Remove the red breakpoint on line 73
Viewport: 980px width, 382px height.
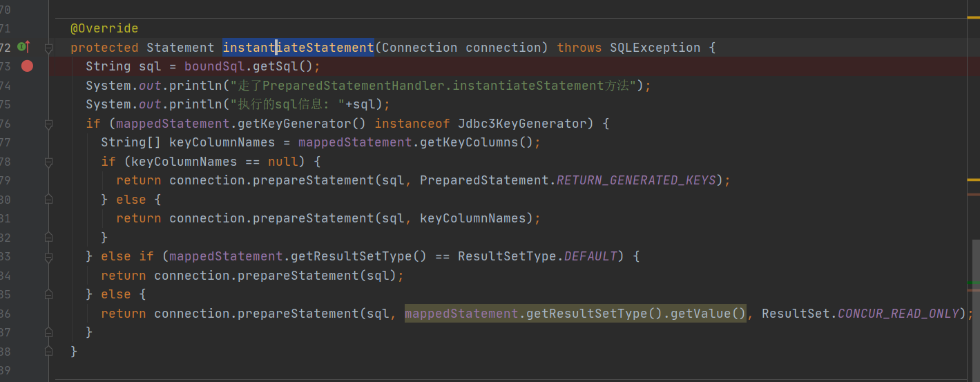click(27, 66)
